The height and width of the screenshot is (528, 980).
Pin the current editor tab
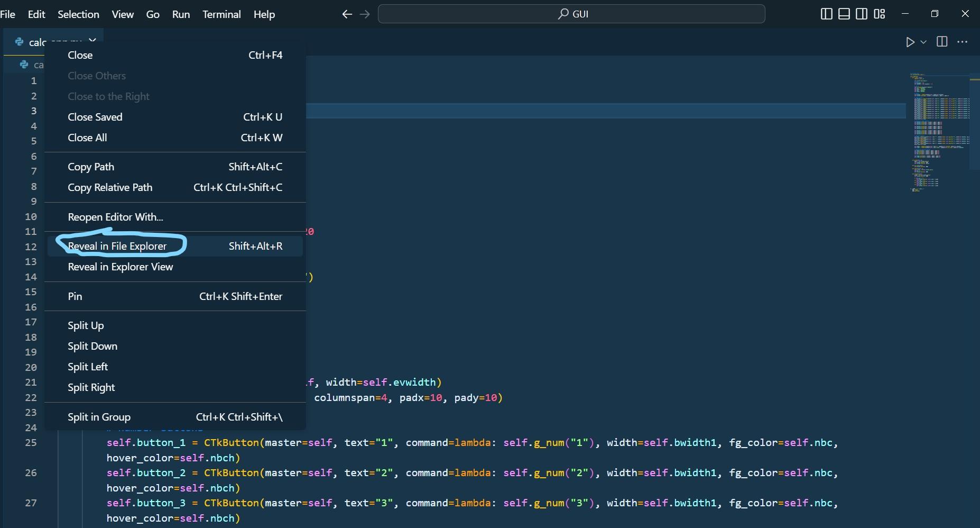tap(75, 296)
